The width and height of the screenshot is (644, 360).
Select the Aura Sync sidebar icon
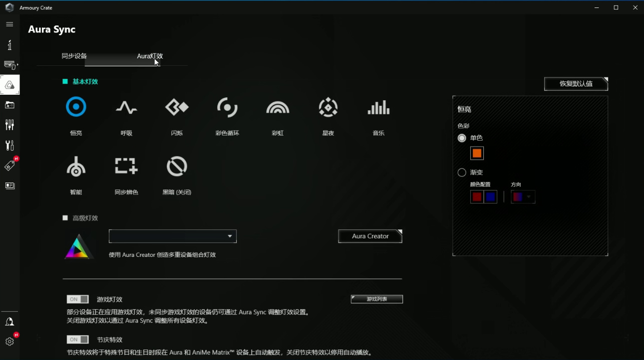10,85
